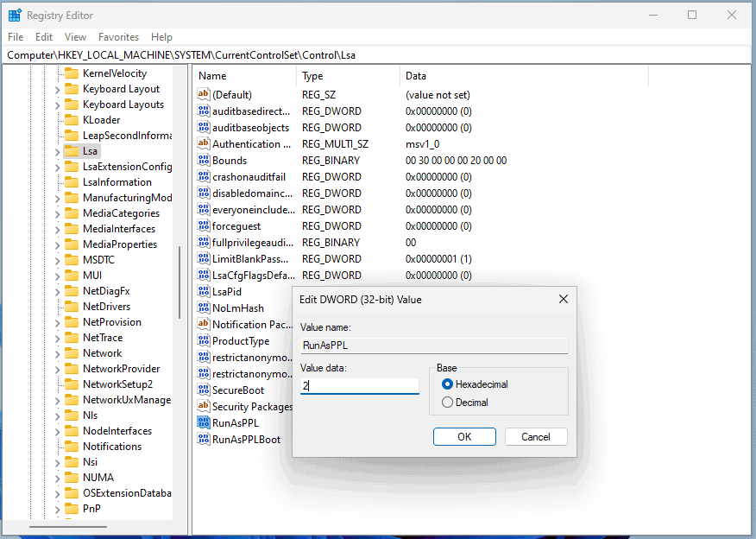This screenshot has width=756, height=539.
Task: Click the forceguest value icon
Action: pos(204,225)
